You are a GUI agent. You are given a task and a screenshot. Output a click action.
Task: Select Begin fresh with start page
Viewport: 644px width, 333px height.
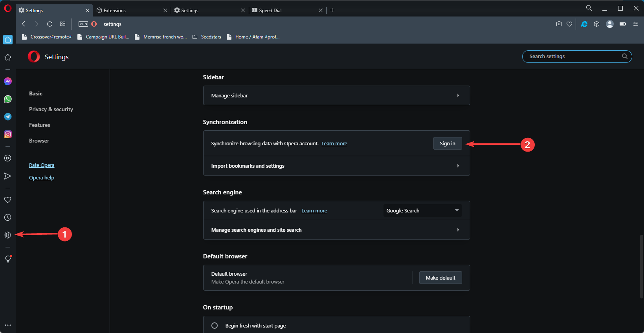pyautogui.click(x=215, y=326)
